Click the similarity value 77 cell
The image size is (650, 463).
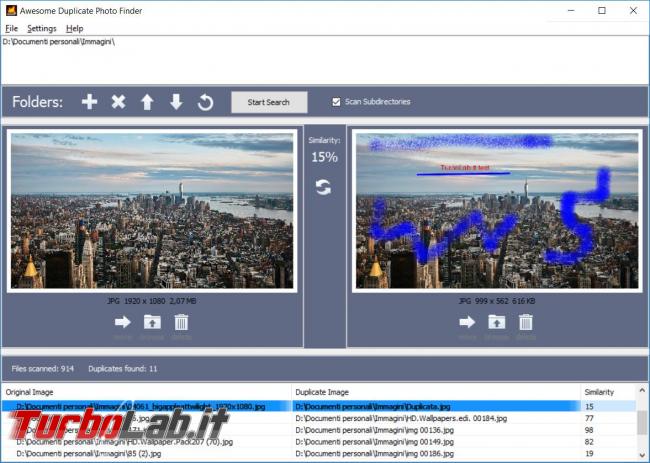[x=589, y=418]
